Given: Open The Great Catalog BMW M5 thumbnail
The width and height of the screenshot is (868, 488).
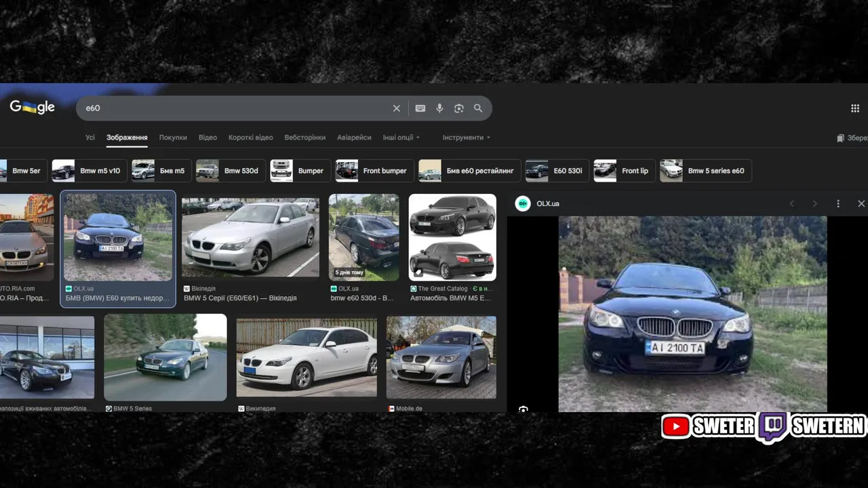Looking at the screenshot, I should pos(452,237).
